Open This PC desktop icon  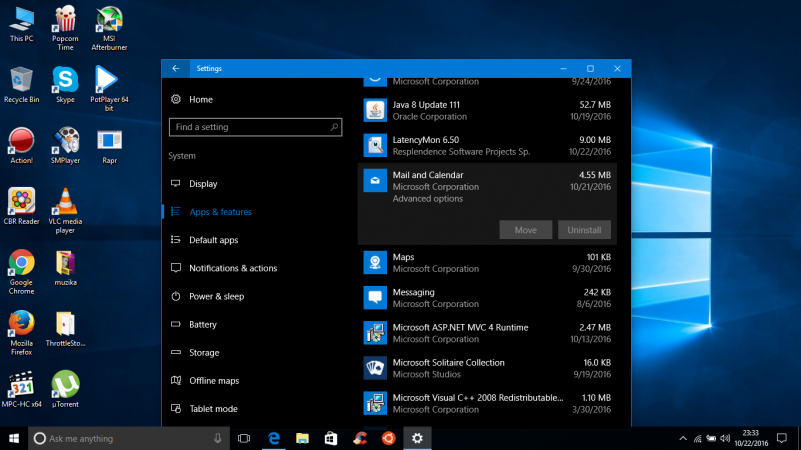click(21, 25)
